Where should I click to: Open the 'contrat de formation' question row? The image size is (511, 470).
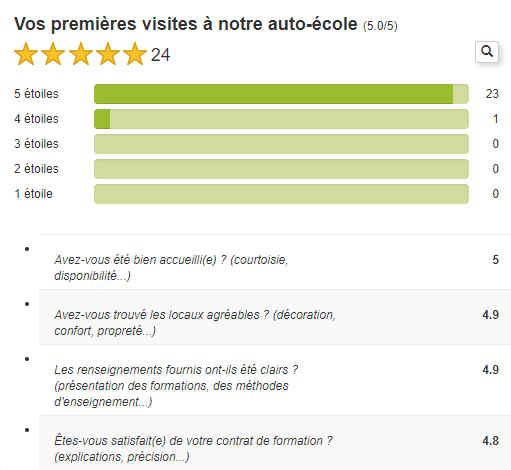(x=275, y=443)
